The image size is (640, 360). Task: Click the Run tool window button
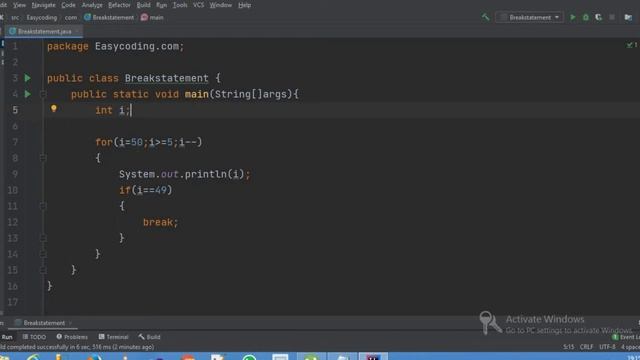[x=7, y=337]
